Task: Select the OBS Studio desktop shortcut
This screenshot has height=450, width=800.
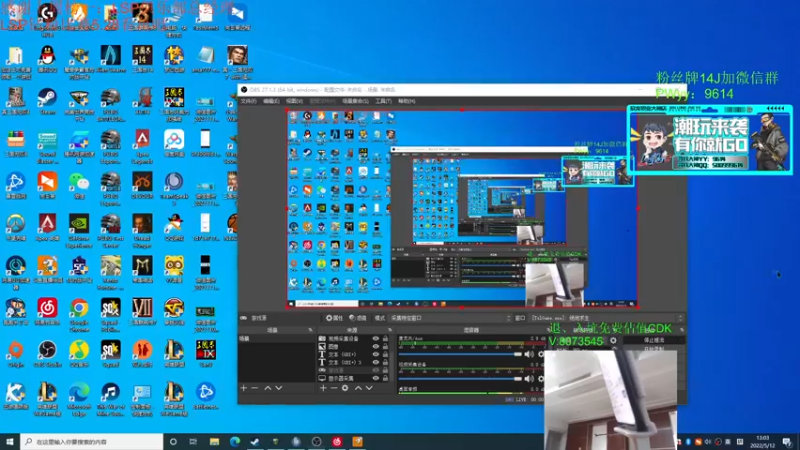Action: click(x=47, y=354)
